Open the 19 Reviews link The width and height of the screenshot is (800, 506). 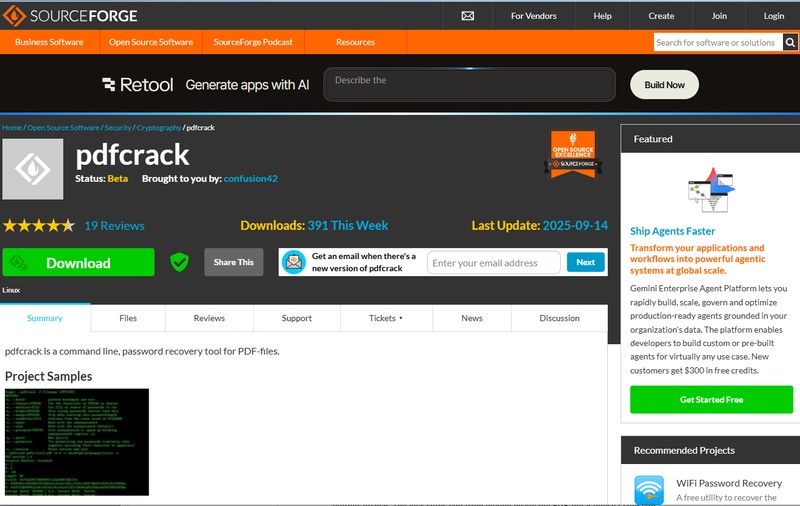pos(114,225)
